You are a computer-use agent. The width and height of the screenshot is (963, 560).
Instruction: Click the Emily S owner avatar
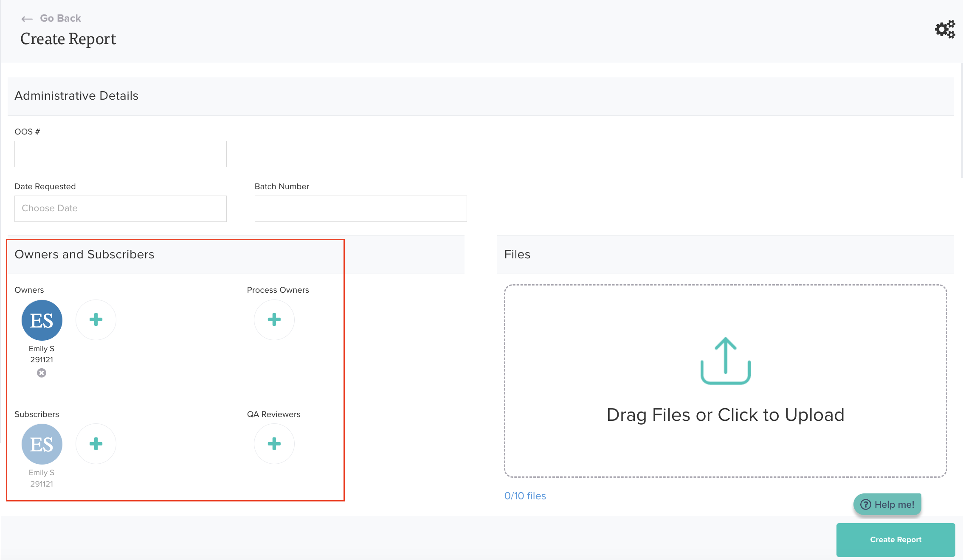coord(42,320)
